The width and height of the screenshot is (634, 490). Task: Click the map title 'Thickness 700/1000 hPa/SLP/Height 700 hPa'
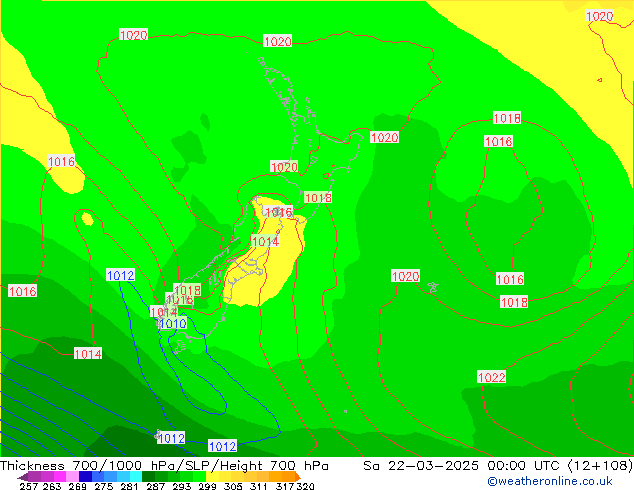click(164, 466)
